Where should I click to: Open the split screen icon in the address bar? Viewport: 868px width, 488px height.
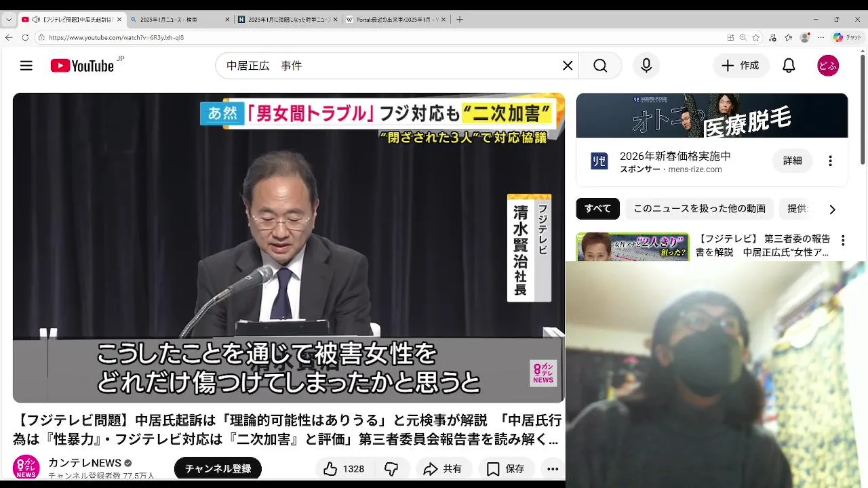click(730, 37)
